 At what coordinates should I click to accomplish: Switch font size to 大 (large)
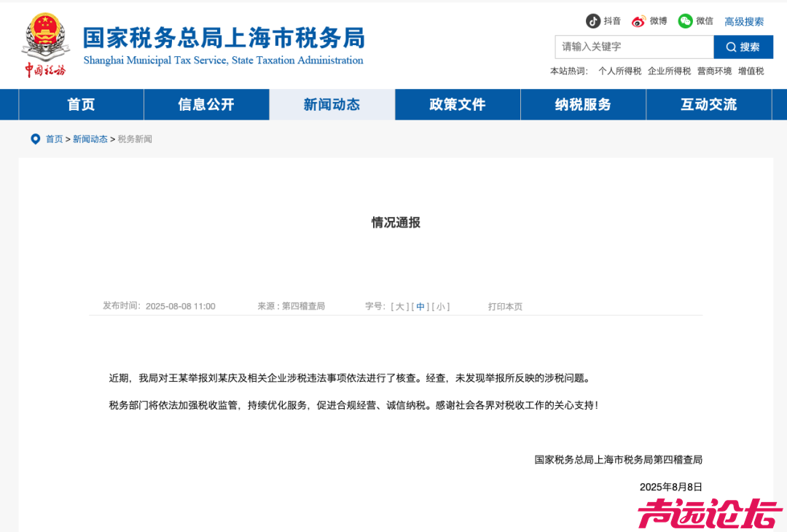(399, 306)
